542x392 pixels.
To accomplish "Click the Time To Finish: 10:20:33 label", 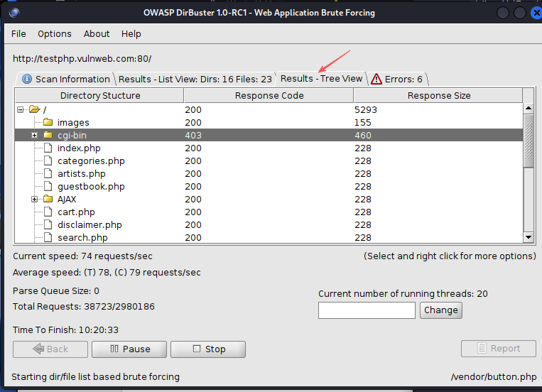I will click(x=65, y=330).
